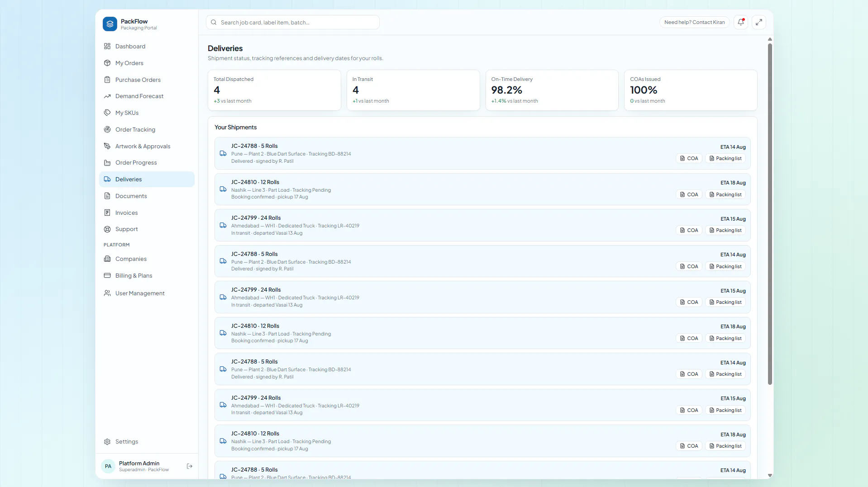Image resolution: width=868 pixels, height=487 pixels.
Task: Click the Companies building icon
Action: 107,259
